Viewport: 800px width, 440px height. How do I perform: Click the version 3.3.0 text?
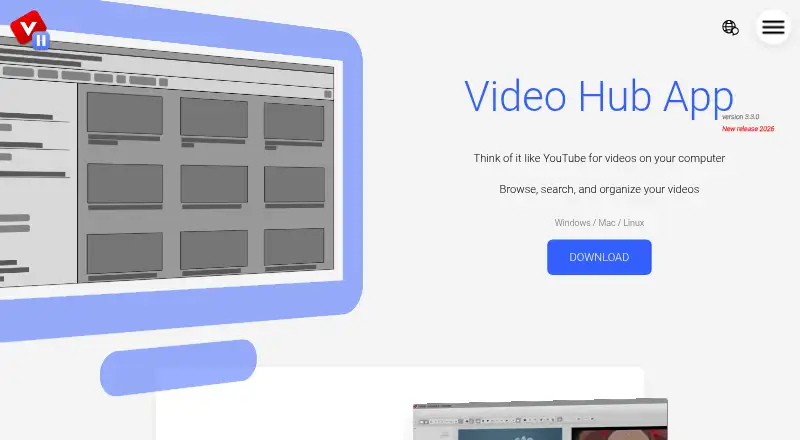click(740, 117)
